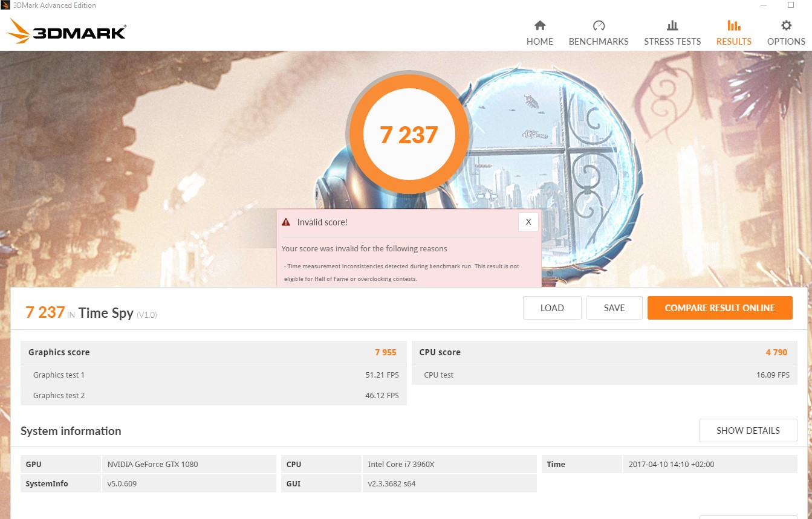Click the CPU score header label

tap(440, 352)
